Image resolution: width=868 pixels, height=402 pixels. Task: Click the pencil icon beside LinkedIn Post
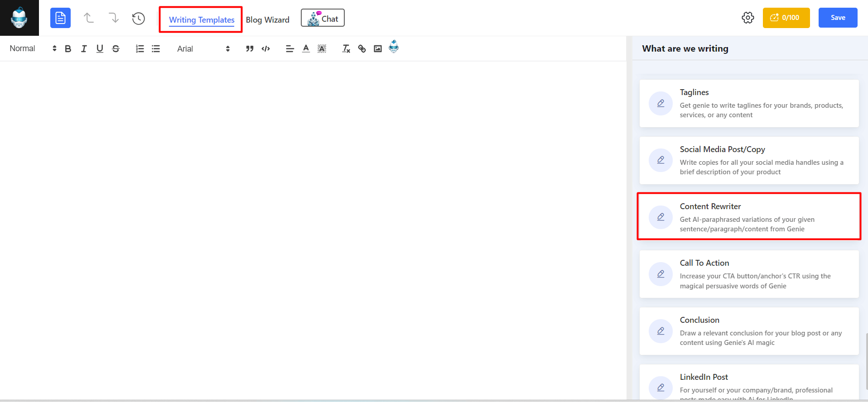tap(661, 388)
